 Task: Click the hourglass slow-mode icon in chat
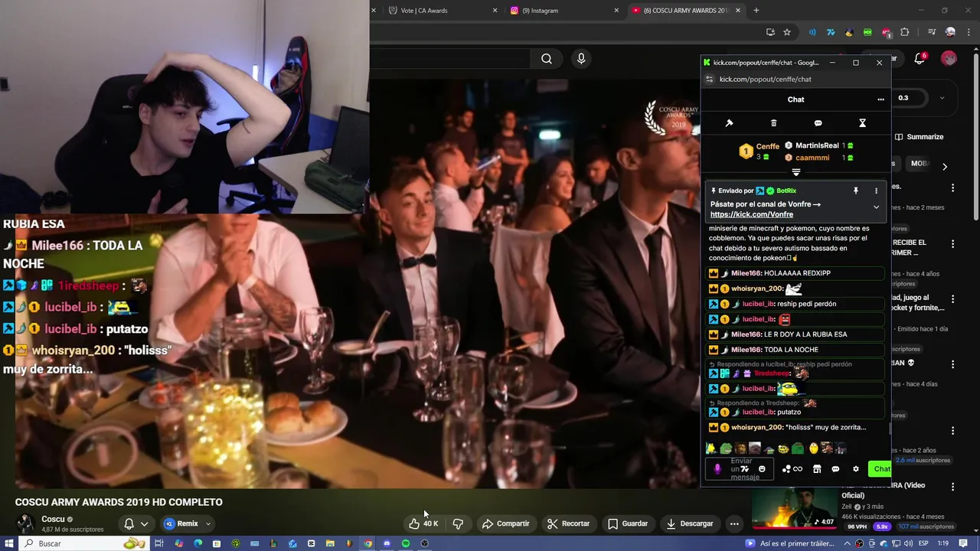[x=862, y=123]
